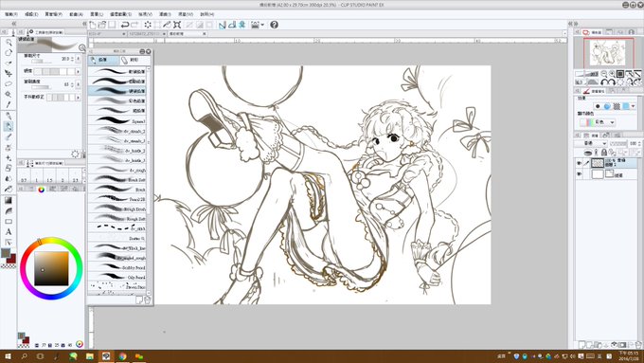Click the scale and rotate transform icon
Screen dimensions: 644x363
pos(177,25)
